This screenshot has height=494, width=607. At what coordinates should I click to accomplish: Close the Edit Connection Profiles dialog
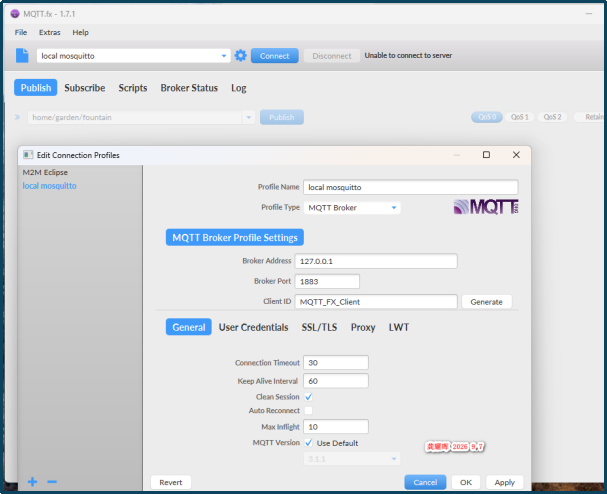516,154
